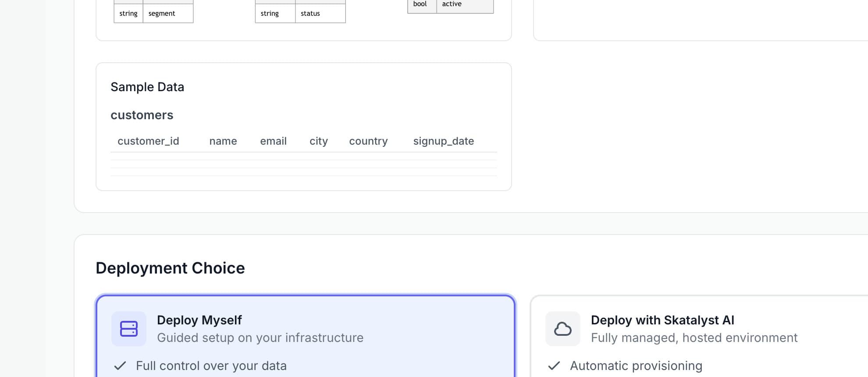The image size is (868, 377).
Task: Click the name column header
Action: point(223,141)
